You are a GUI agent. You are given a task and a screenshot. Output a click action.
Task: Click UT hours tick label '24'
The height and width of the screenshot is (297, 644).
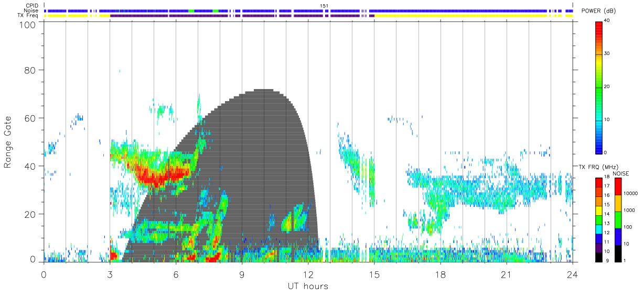click(572, 274)
